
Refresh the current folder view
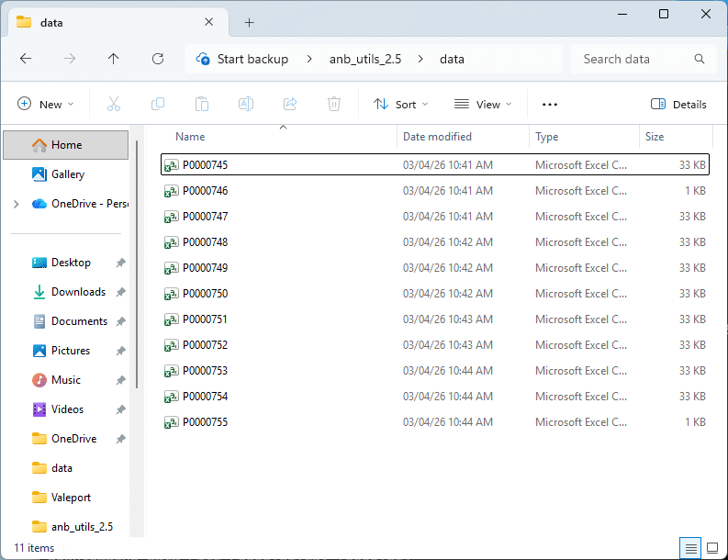point(158,59)
